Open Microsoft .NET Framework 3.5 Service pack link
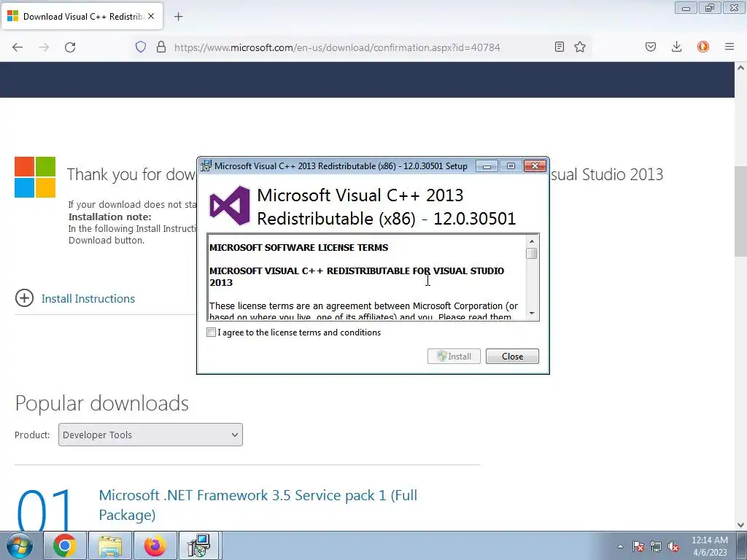 point(258,505)
